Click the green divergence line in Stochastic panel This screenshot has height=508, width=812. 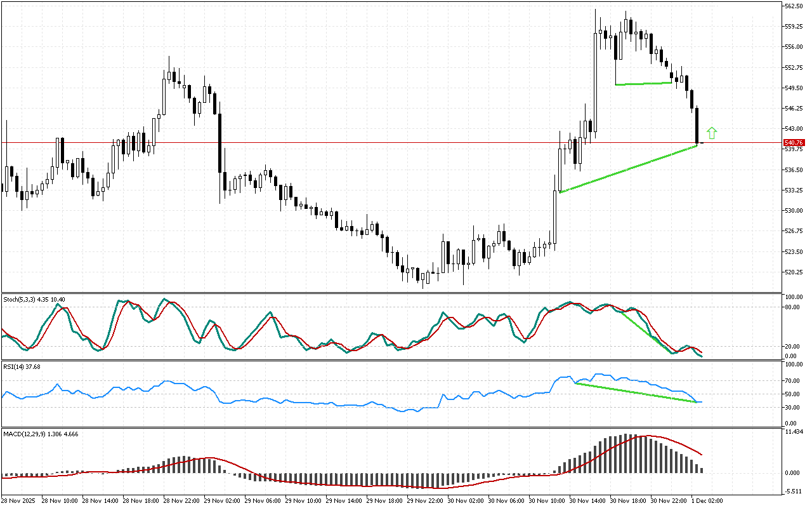[x=647, y=331]
